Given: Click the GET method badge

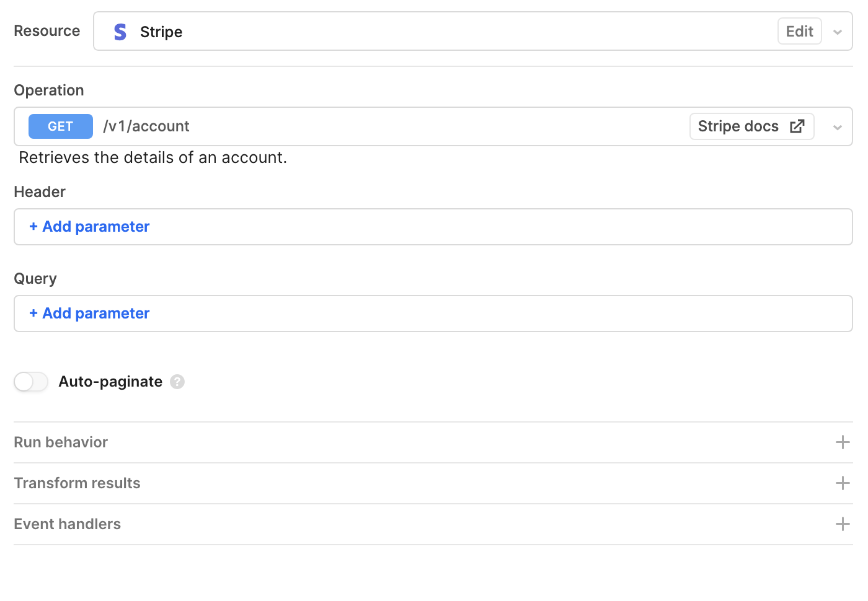Looking at the screenshot, I should point(61,126).
